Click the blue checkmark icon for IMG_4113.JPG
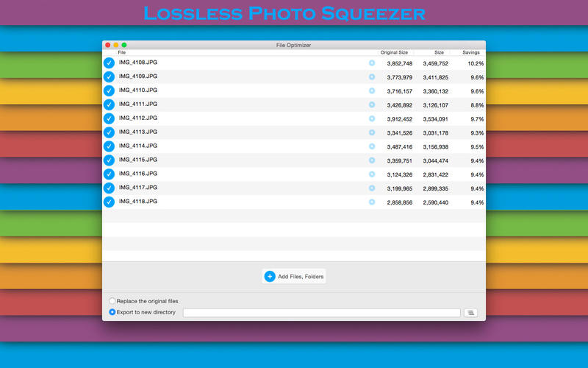The width and height of the screenshot is (588, 368). coord(109,132)
